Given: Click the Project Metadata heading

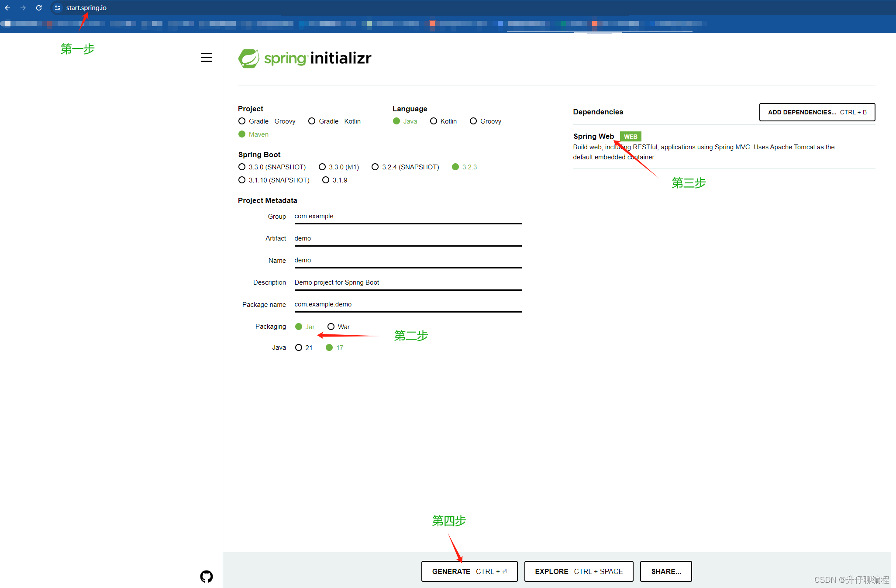Looking at the screenshot, I should 267,200.
